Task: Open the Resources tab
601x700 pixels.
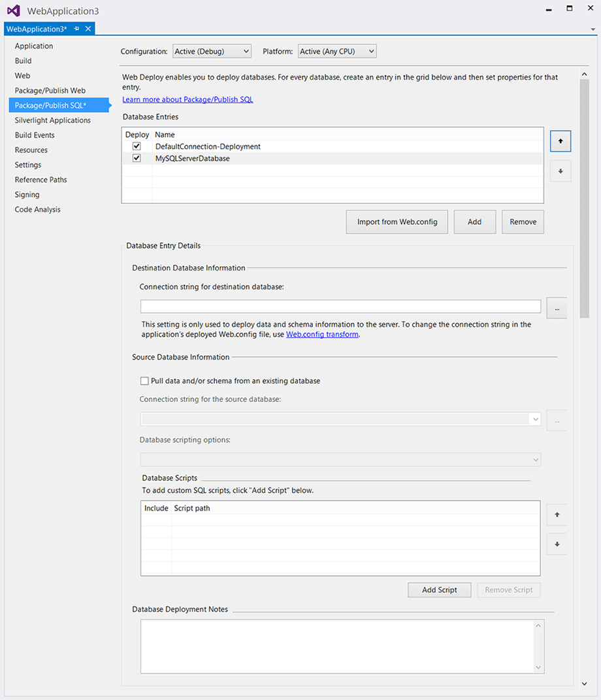Action: coord(31,150)
